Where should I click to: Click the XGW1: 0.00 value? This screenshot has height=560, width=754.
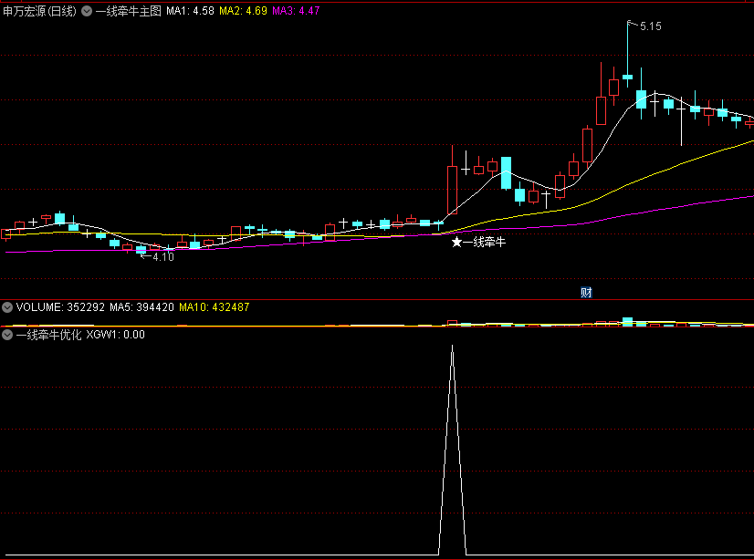115,335
